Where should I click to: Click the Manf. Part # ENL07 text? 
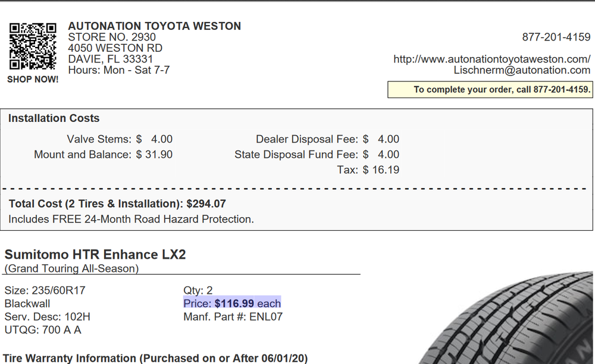tap(233, 316)
